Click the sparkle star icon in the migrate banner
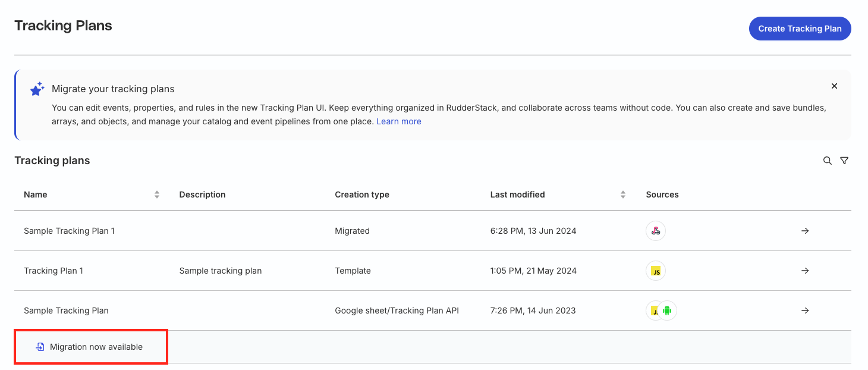Image resolution: width=868 pixels, height=370 pixels. click(x=37, y=89)
